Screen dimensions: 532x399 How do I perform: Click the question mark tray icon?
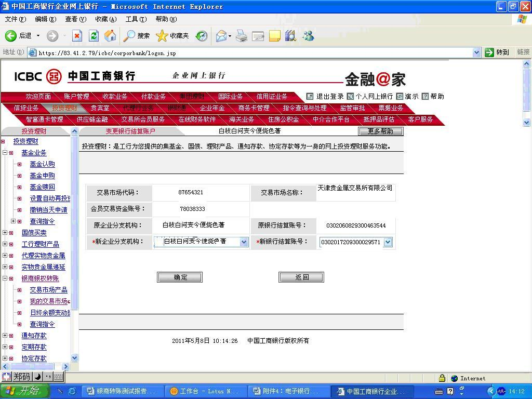click(450, 392)
